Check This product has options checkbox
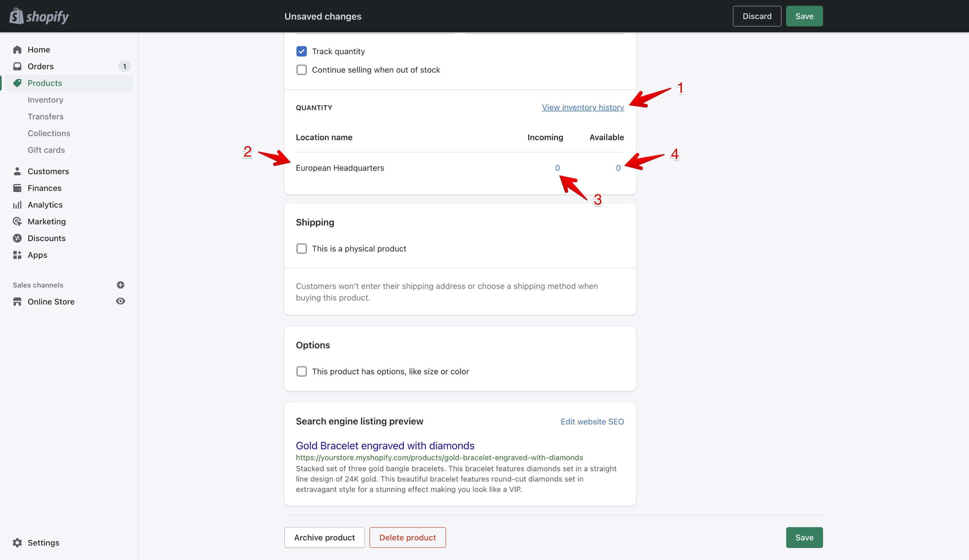The width and height of the screenshot is (969, 560). pyautogui.click(x=301, y=371)
